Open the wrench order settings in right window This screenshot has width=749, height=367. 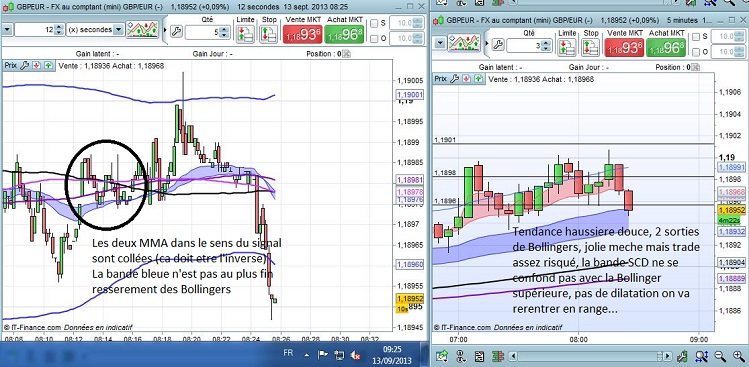[498, 45]
